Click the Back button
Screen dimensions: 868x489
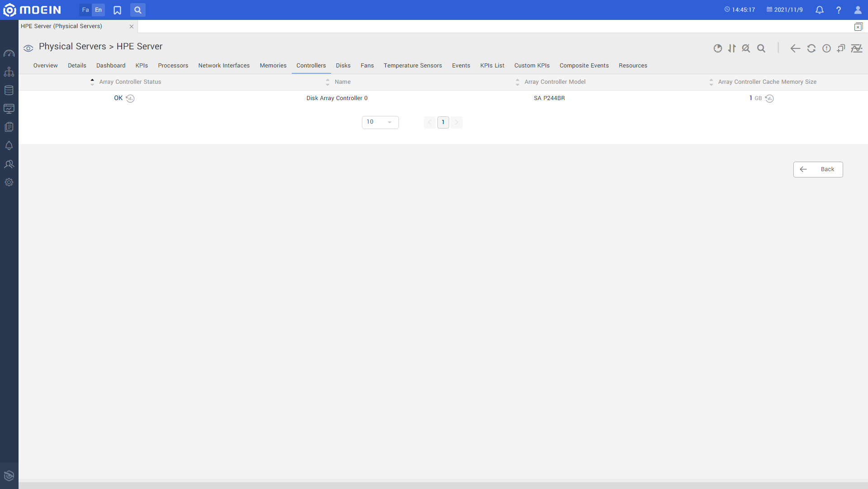818,169
